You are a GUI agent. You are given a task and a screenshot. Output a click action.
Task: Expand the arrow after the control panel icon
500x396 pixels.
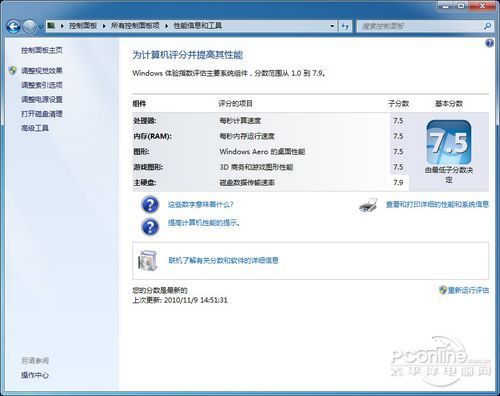click(x=62, y=26)
